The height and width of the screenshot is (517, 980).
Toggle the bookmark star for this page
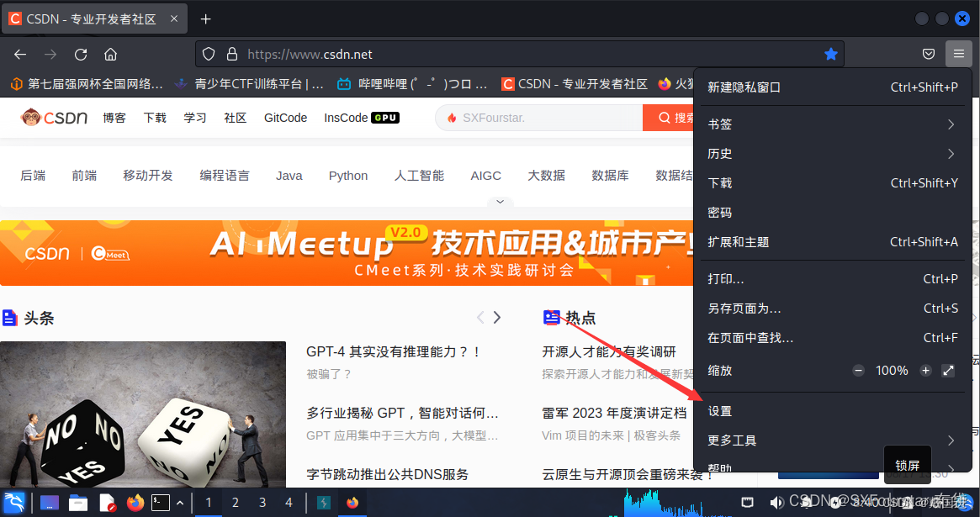830,55
